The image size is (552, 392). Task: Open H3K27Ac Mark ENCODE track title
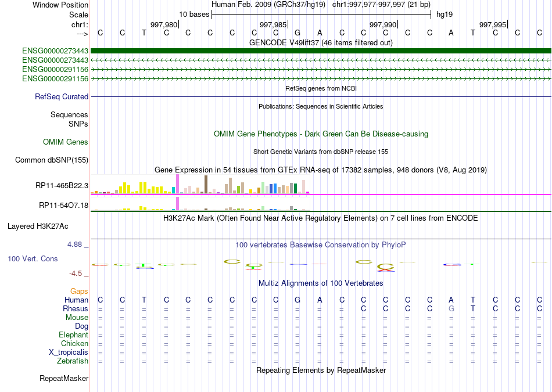point(321,218)
